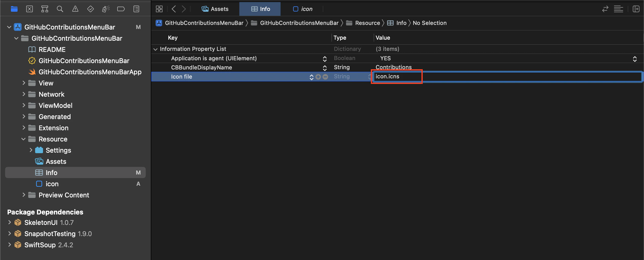Open the Source Control navigator
This screenshot has width=644, height=260.
pyautogui.click(x=30, y=9)
